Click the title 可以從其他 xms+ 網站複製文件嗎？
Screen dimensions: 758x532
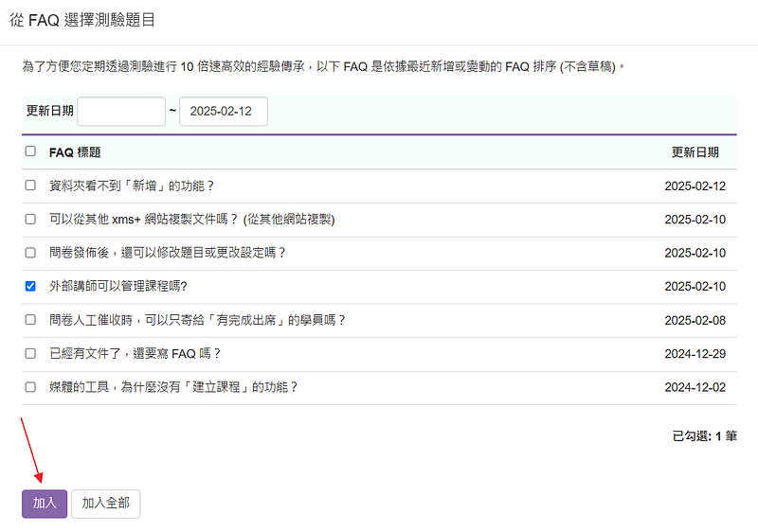[x=192, y=220]
